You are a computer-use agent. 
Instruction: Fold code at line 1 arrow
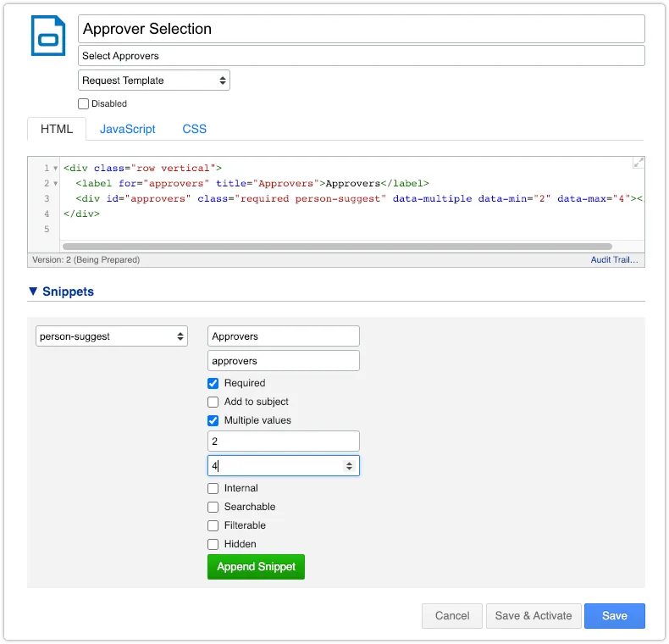(55, 169)
